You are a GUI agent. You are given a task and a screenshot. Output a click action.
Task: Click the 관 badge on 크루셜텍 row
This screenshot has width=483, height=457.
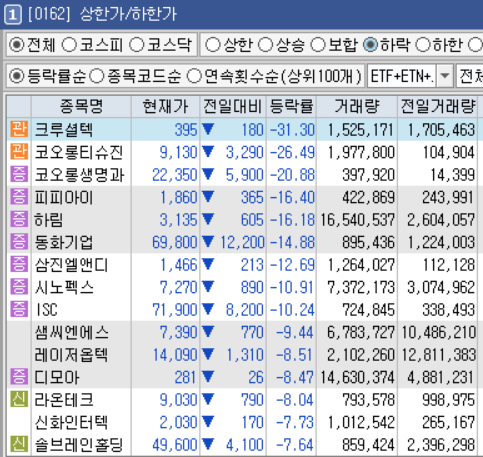click(19, 129)
